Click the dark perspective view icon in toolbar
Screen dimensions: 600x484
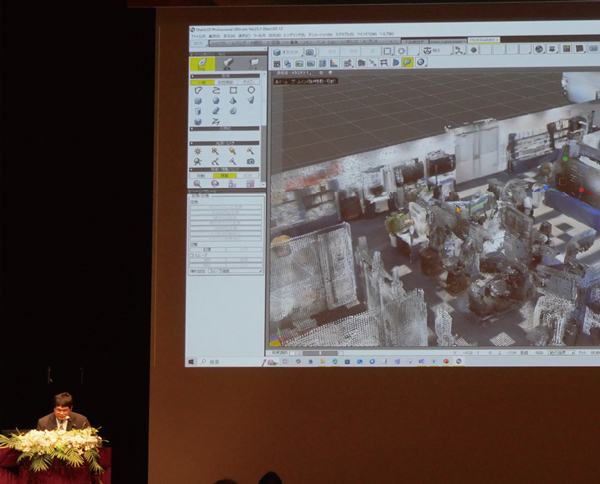580,49
